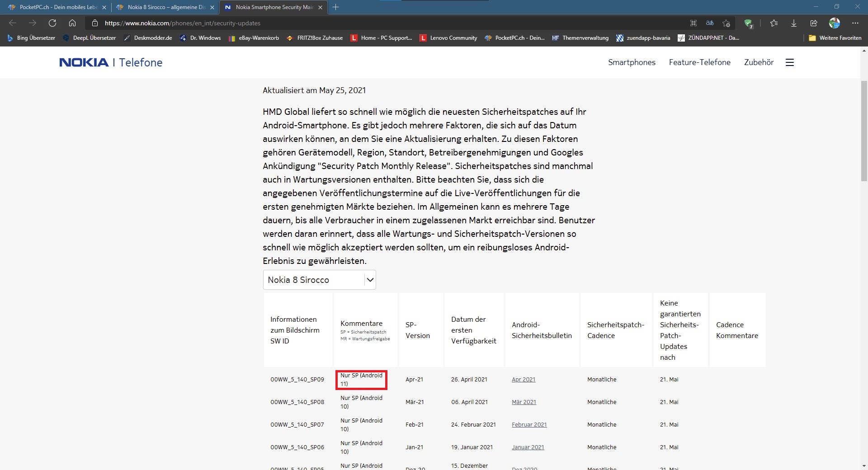The height and width of the screenshot is (470, 868).
Task: Expand Weitere Favoriten folder
Action: pos(835,38)
